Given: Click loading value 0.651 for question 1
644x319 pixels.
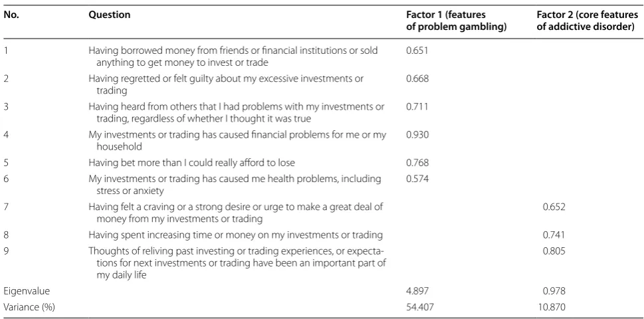Looking at the screenshot, I should 417,51.
